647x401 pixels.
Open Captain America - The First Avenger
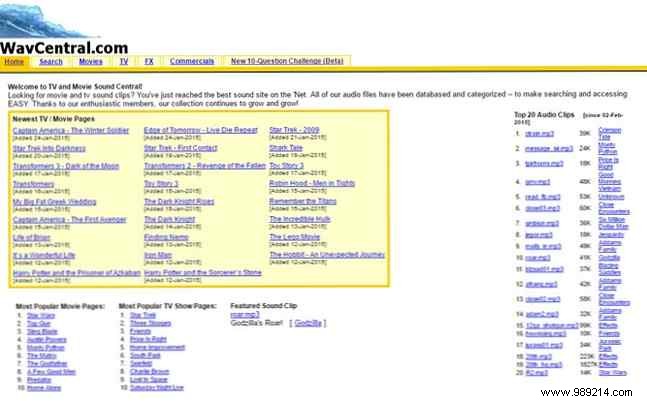click(70, 219)
